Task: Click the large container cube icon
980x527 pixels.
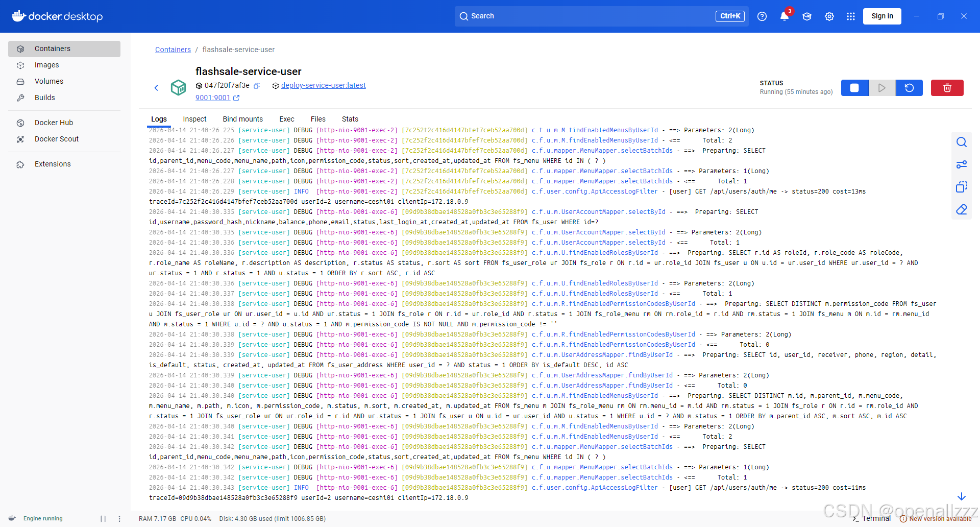Action: click(178, 88)
